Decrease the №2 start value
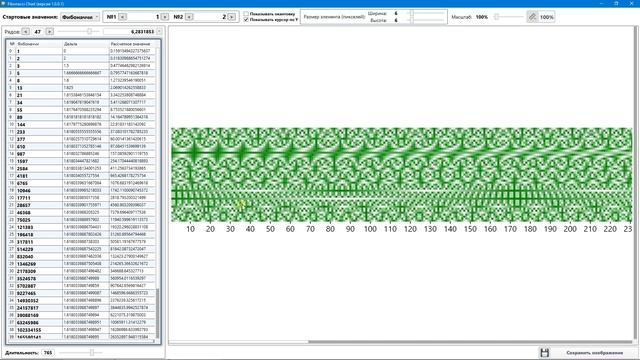This screenshot has height=360, width=640. pyautogui.click(x=189, y=17)
